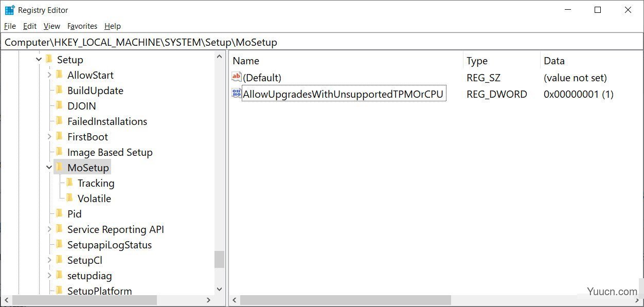Click the setupdiag folder icon
The image size is (644, 307).
click(59, 275)
